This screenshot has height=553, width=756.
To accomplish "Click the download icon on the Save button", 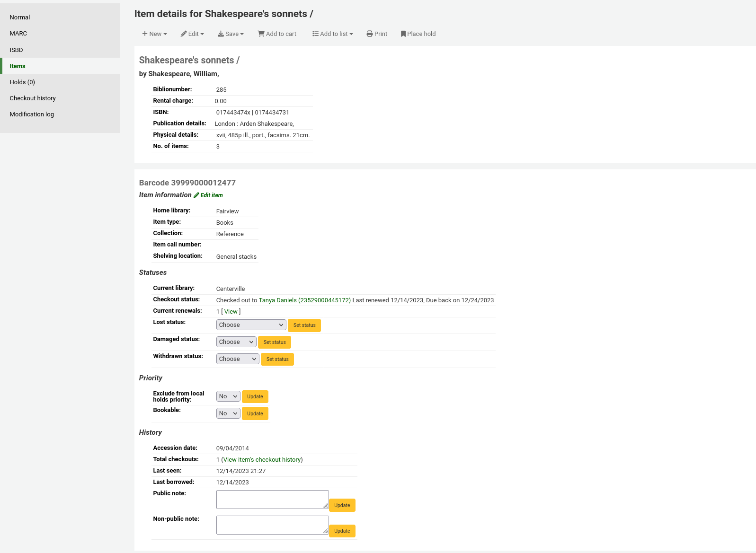I will pos(221,34).
